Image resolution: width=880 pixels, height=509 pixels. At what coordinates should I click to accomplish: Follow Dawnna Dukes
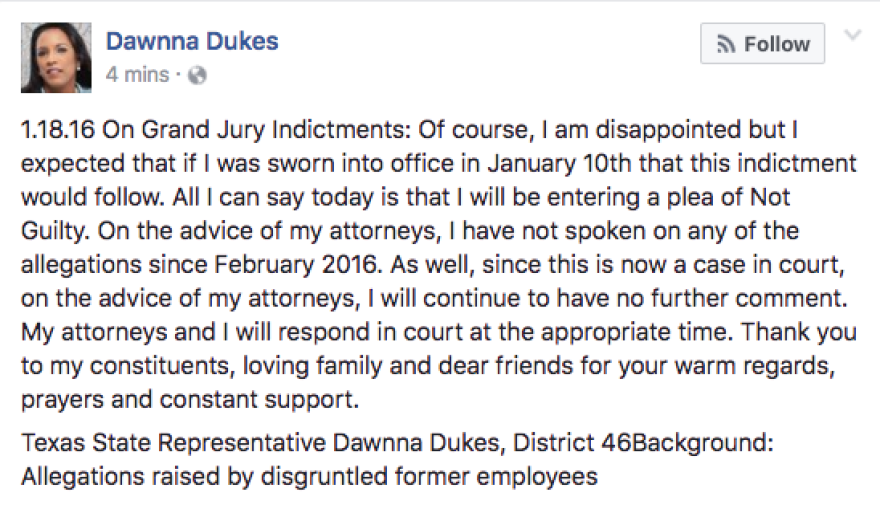pos(762,44)
